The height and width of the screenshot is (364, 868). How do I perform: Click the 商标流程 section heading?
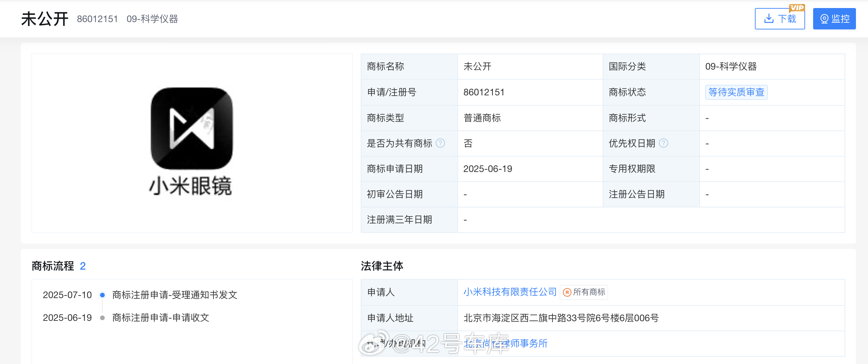pos(53,266)
